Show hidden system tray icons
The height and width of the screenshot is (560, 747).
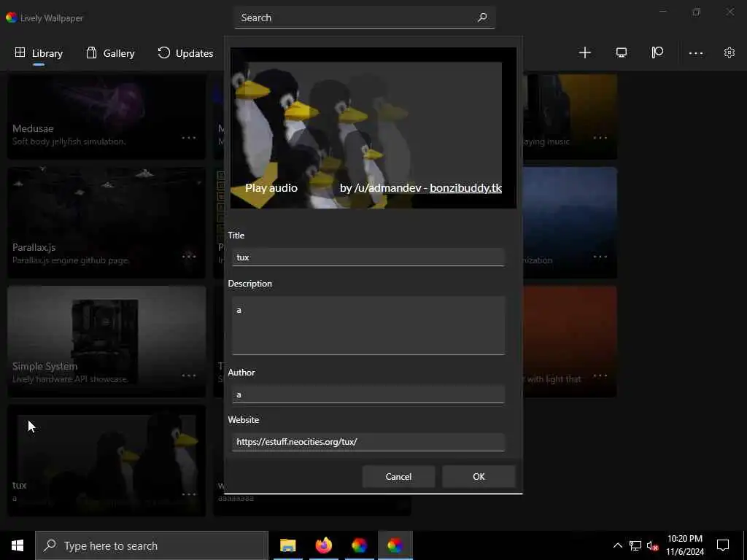[x=617, y=545]
